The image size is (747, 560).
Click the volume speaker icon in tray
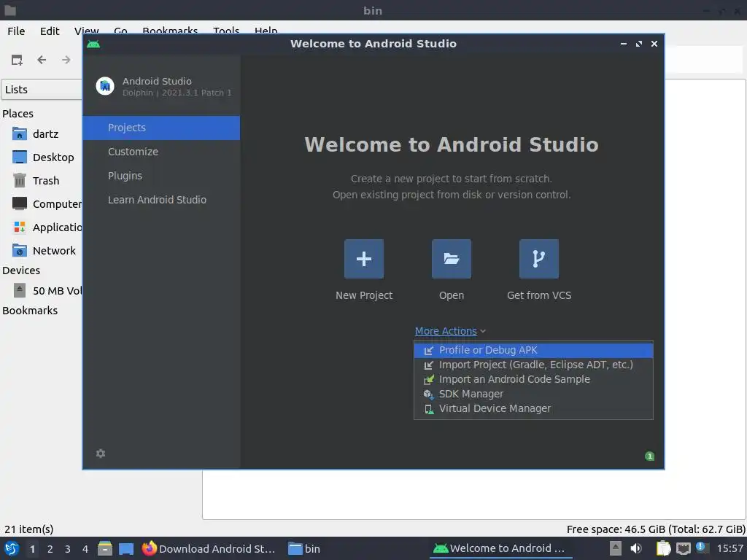click(x=636, y=548)
